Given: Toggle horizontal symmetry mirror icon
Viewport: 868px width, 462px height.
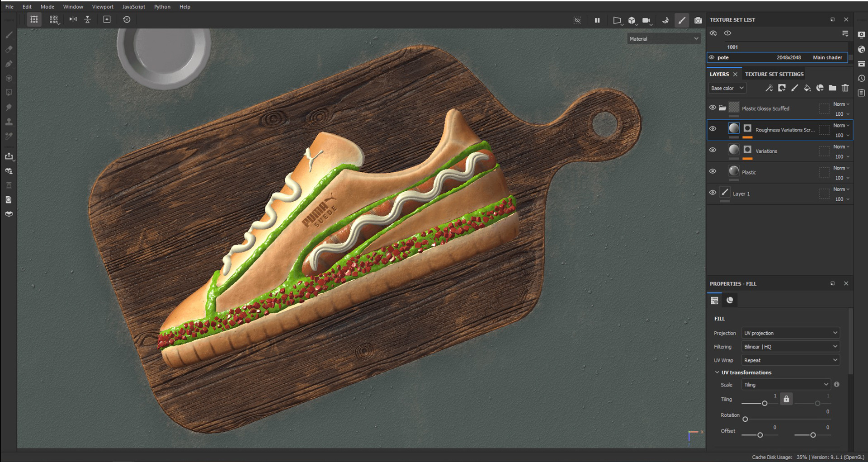Looking at the screenshot, I should [73, 19].
